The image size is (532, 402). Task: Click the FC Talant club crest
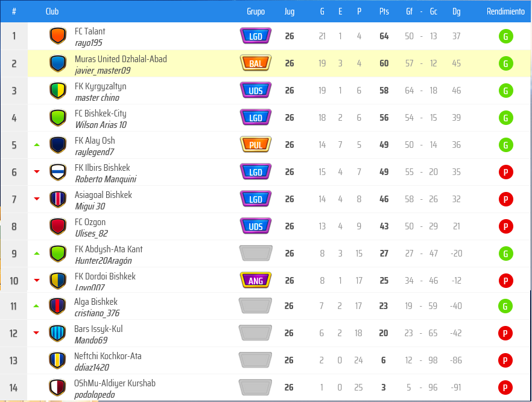pyautogui.click(x=58, y=36)
